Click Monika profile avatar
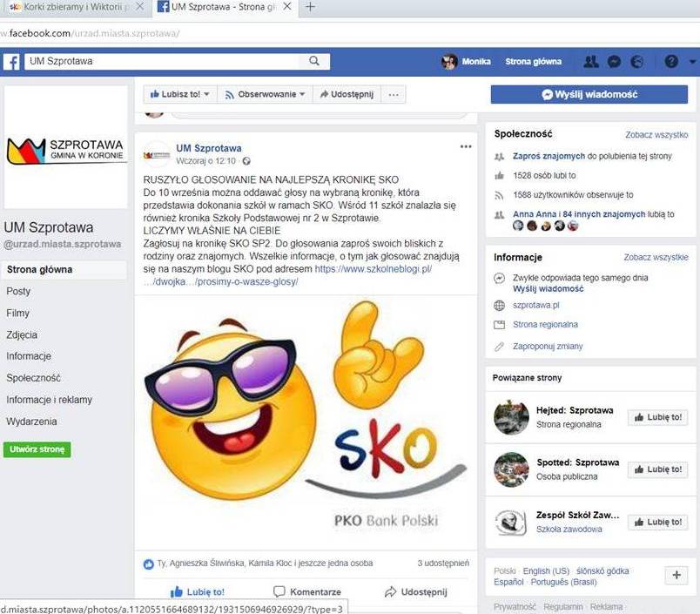 449,61
